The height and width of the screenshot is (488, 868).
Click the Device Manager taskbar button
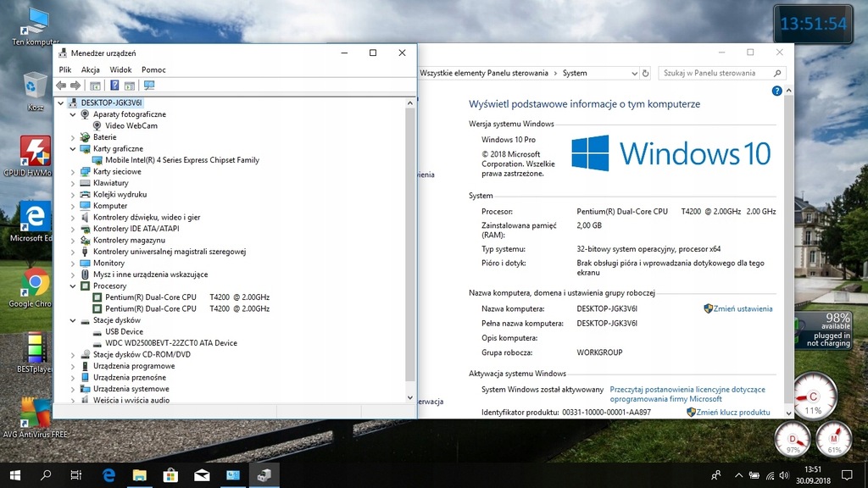[x=264, y=474]
